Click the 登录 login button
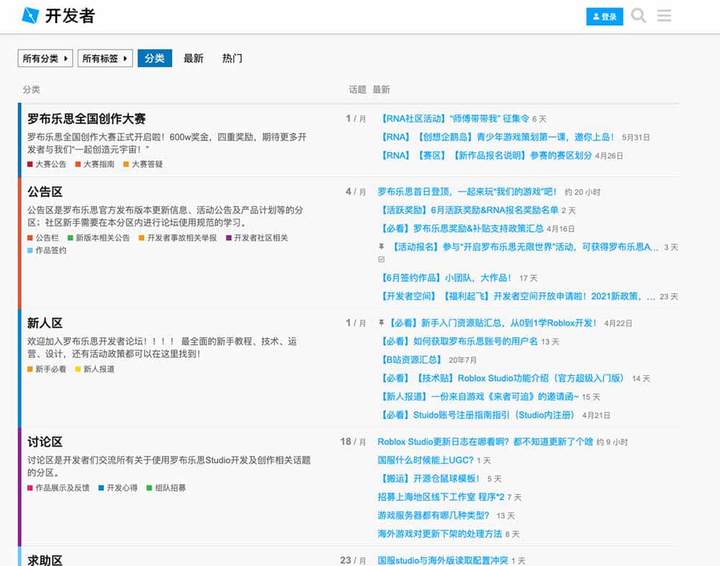This screenshot has height=566, width=720. click(x=604, y=17)
